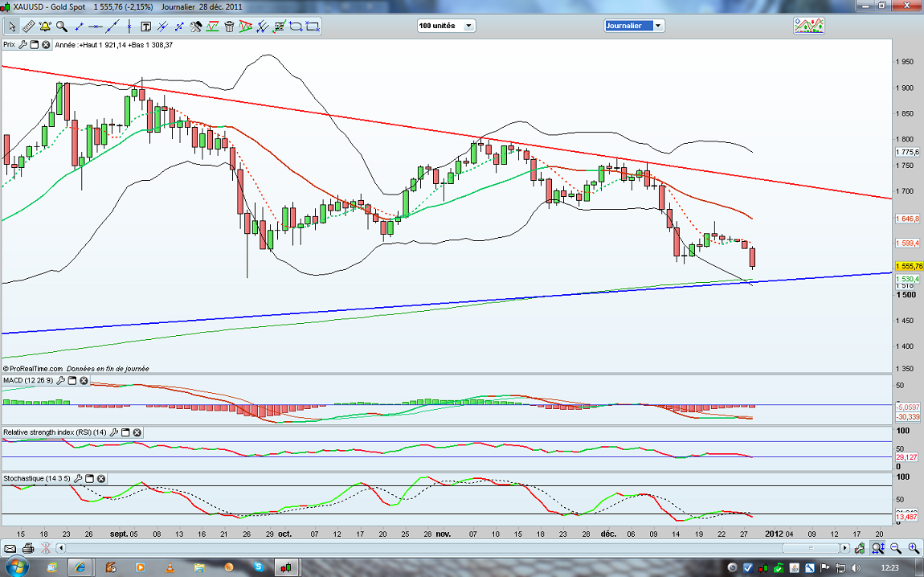This screenshot has height=577, width=924.
Task: Remove the RSI indicator panel
Action: [137, 432]
